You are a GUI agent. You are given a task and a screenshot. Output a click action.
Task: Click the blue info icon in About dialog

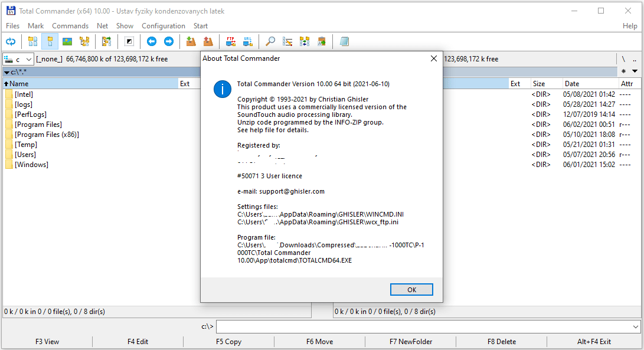tap(223, 89)
